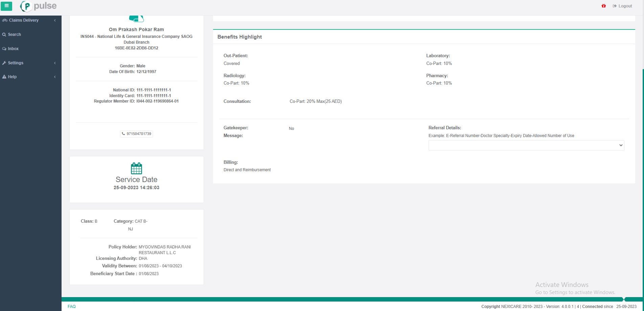Click the Regulator Member ID value
The image size is (644, 311).
click(157, 101)
